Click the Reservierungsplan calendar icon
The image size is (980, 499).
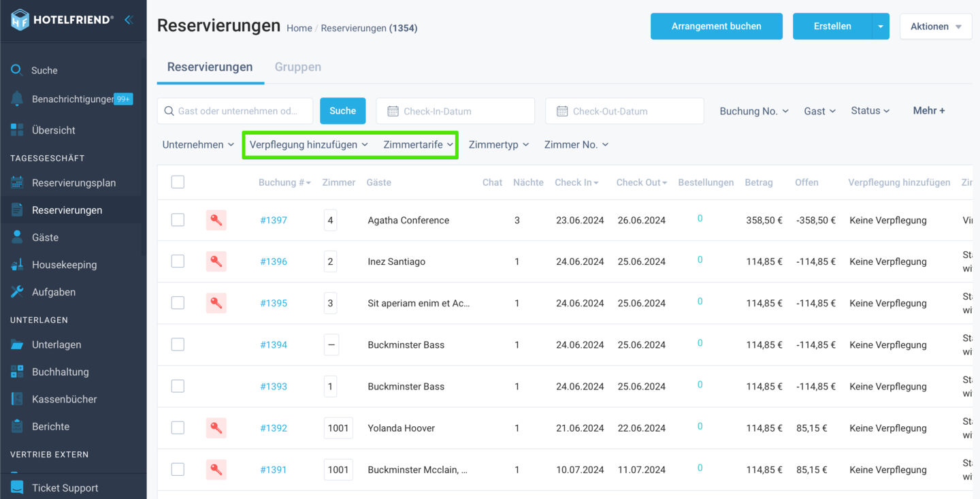click(17, 182)
